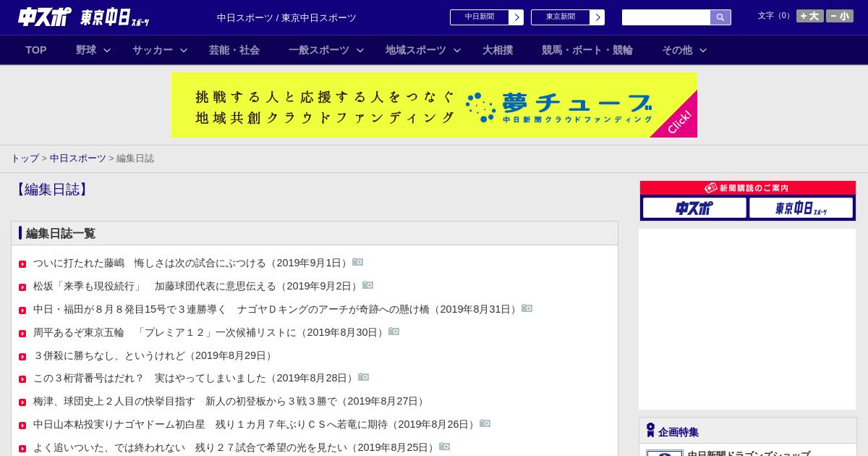This screenshot has width=868, height=456.
Task: Open the 大相撲 menu item
Action: tap(498, 50)
